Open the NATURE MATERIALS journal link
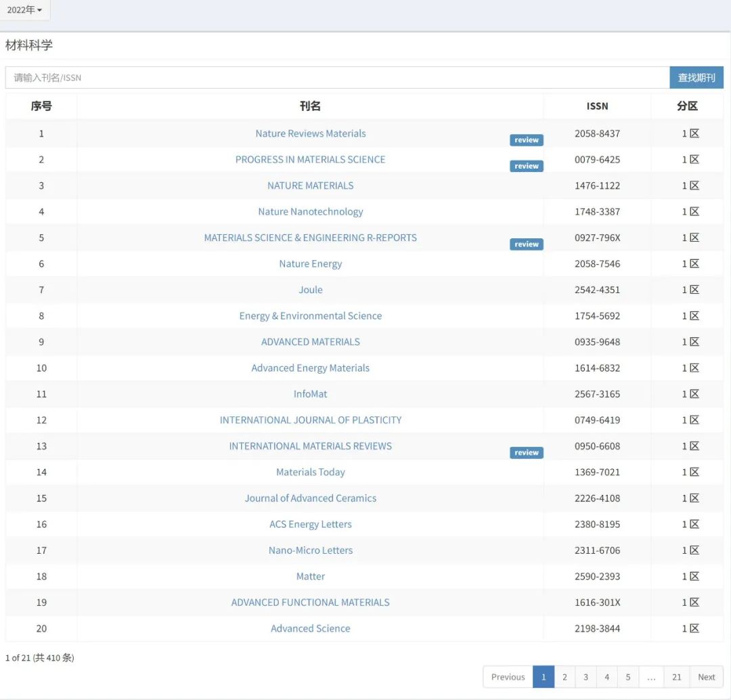731x700 pixels. pos(310,185)
